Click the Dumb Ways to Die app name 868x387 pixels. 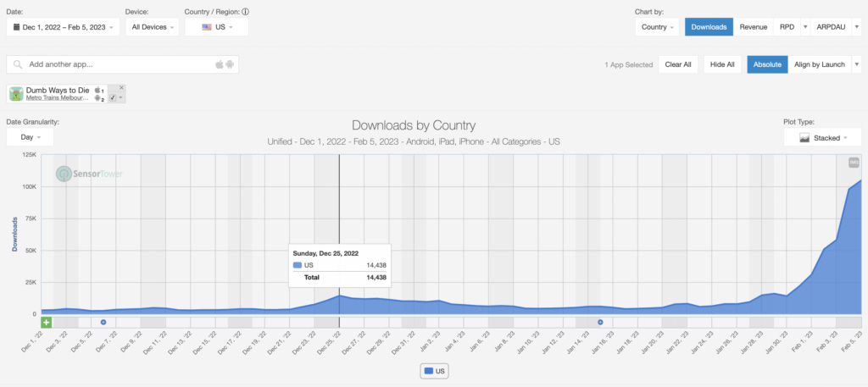[x=58, y=90]
